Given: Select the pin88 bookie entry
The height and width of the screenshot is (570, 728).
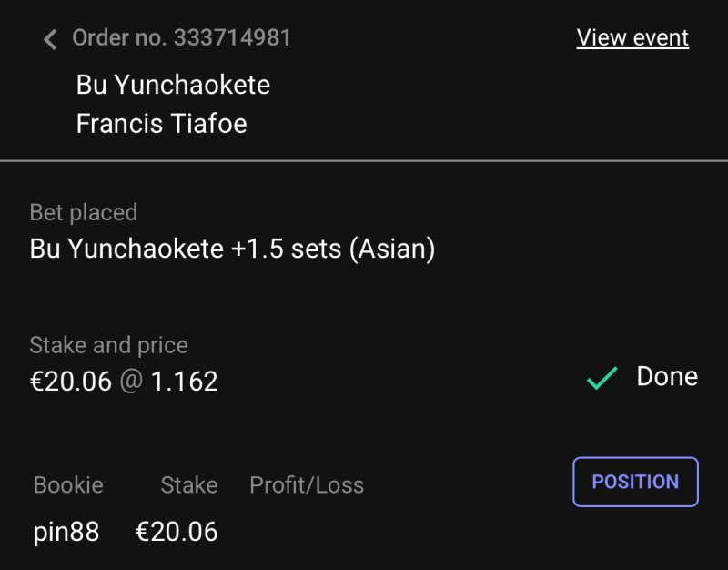Looking at the screenshot, I should click(x=66, y=532).
